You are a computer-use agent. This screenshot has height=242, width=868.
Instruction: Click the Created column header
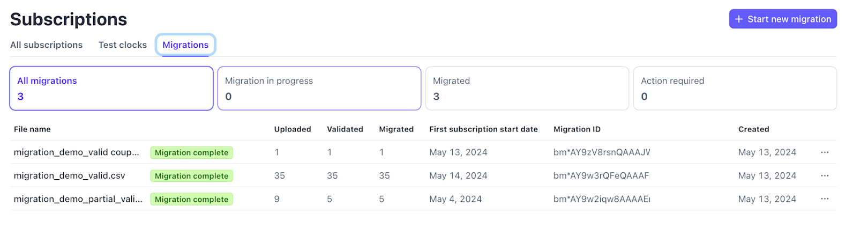pyautogui.click(x=753, y=129)
